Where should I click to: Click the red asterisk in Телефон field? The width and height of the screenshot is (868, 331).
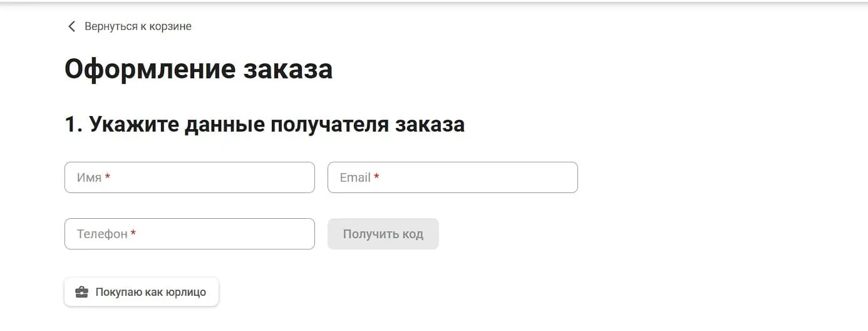[133, 233]
